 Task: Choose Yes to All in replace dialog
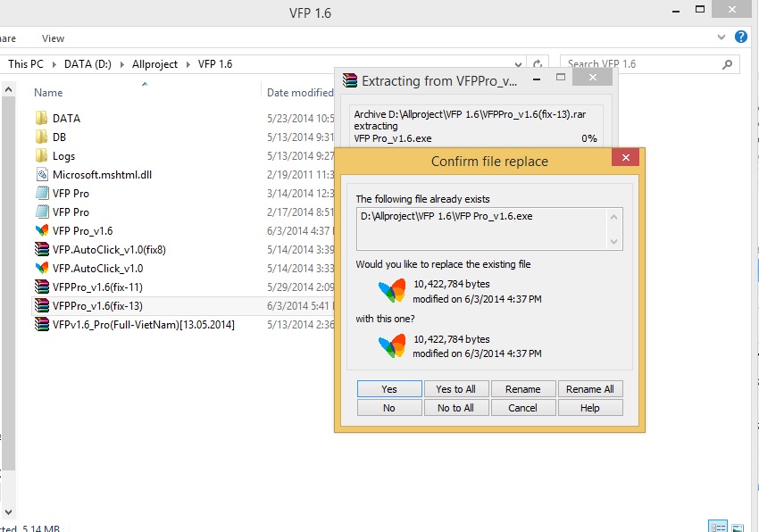[455, 389]
